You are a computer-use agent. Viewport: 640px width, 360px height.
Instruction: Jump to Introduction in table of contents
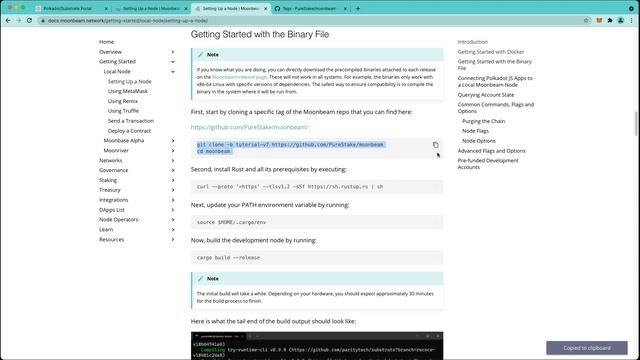473,42
